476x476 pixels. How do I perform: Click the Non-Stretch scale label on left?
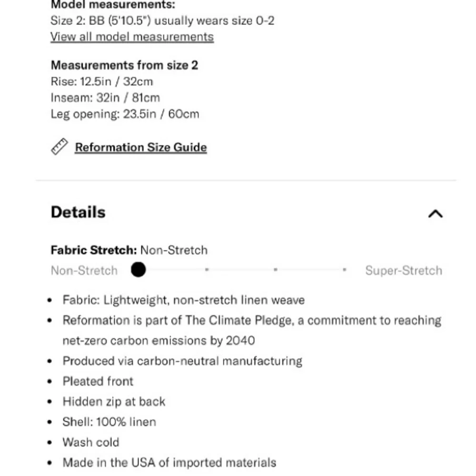pyautogui.click(x=84, y=270)
